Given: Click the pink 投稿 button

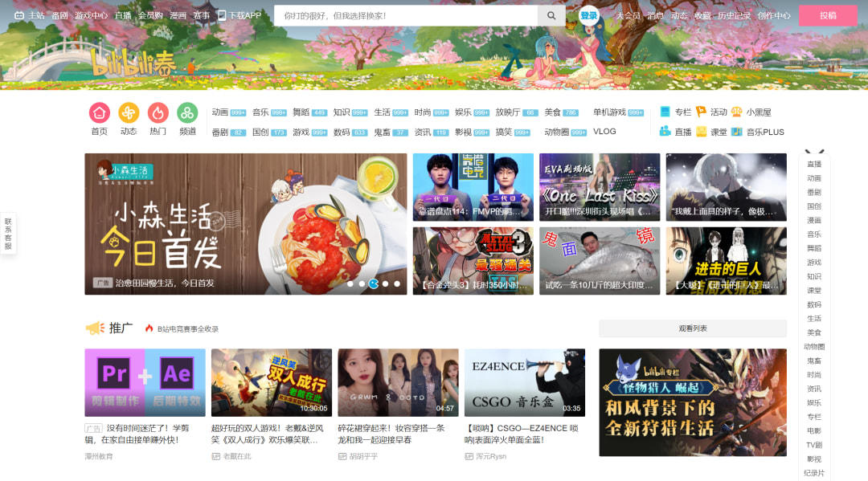Looking at the screenshot, I should pos(828,15).
